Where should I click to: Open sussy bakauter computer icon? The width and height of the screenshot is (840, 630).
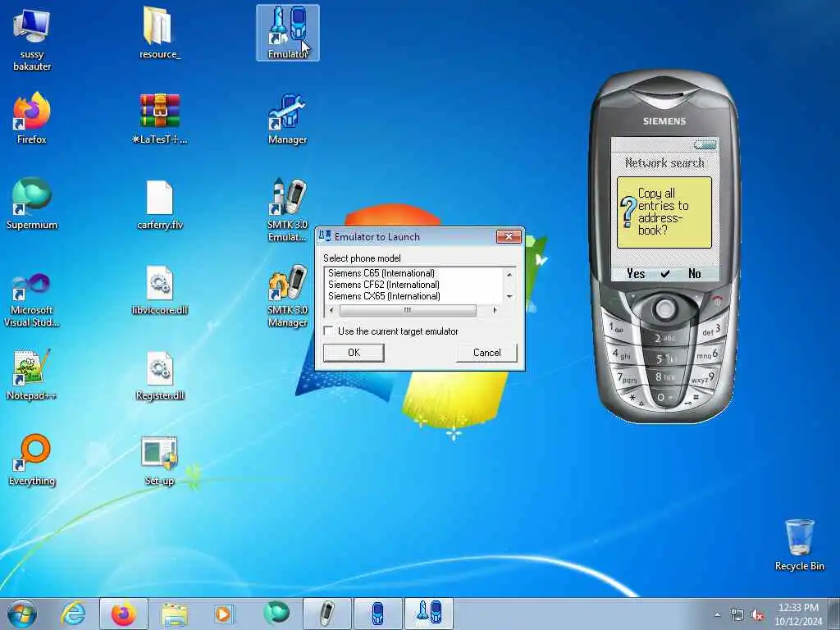[32, 39]
